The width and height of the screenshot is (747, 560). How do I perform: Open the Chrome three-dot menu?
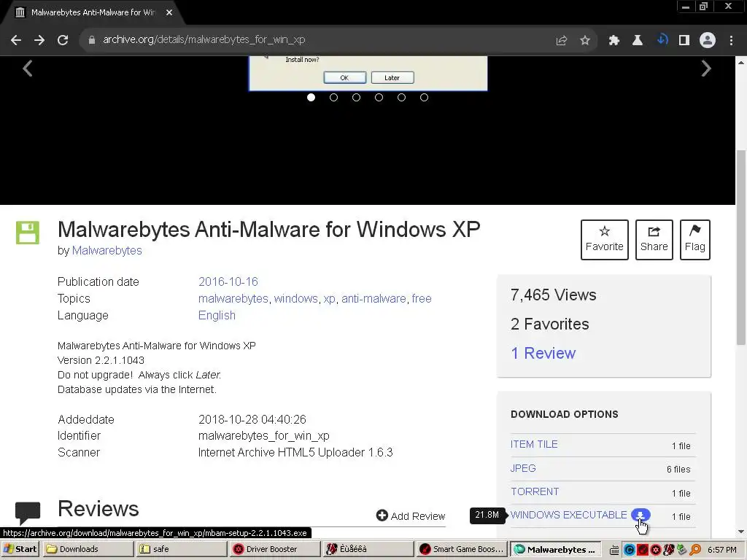pos(731,41)
